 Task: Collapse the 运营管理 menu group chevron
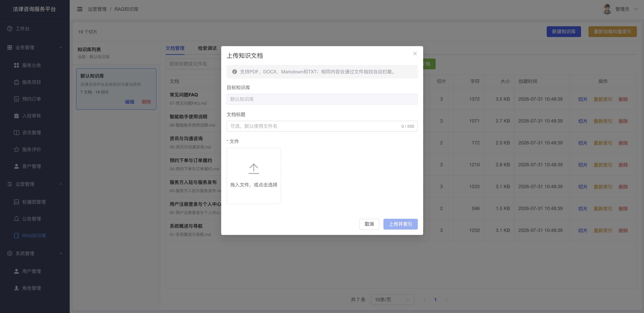61,184
